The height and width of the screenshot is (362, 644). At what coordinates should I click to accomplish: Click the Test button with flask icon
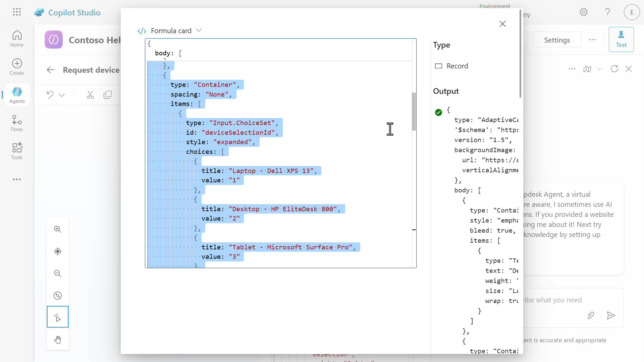[x=621, y=39]
